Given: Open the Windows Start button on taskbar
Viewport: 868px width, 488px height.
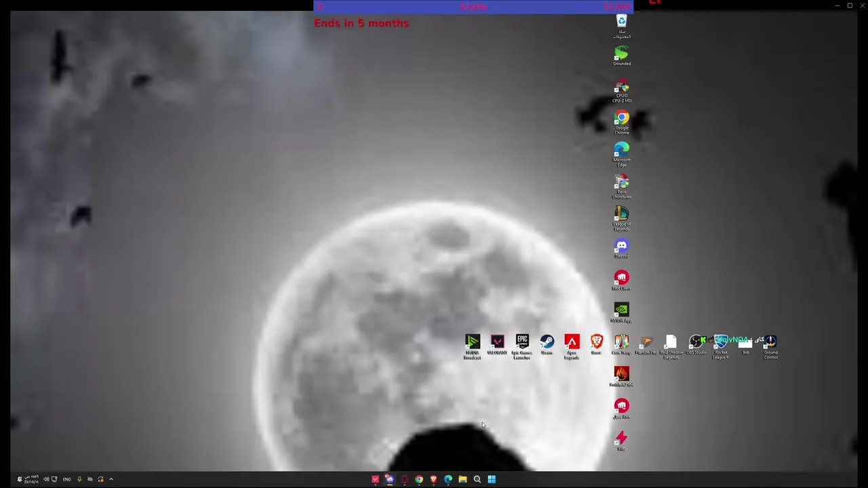Looking at the screenshot, I should (x=492, y=479).
